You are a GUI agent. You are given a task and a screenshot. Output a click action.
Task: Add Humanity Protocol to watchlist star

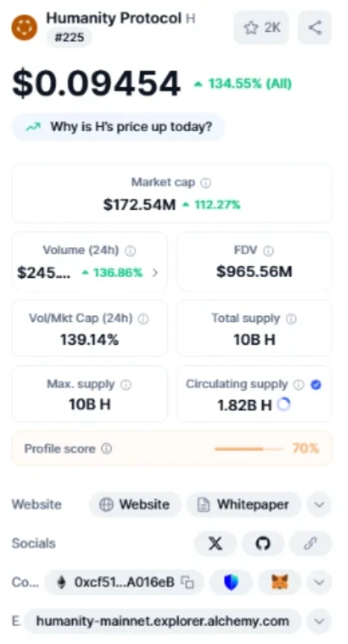pyautogui.click(x=261, y=28)
